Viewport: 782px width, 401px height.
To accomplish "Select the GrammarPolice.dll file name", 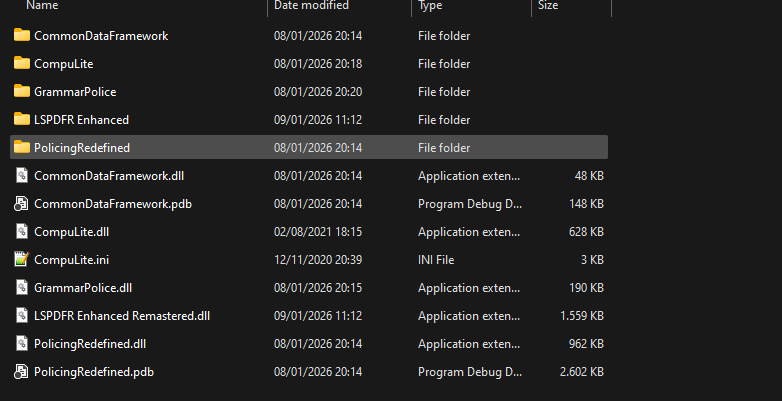I will [x=83, y=287].
